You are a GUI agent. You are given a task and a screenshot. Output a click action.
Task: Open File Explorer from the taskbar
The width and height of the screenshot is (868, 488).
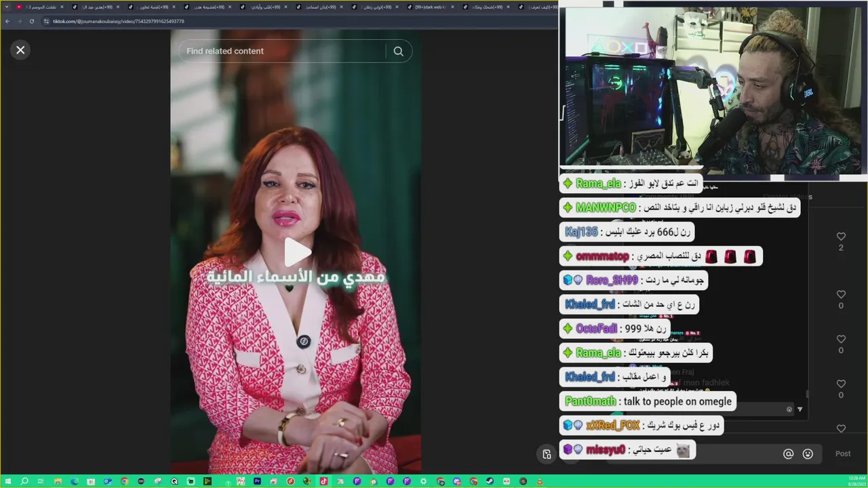click(x=58, y=481)
